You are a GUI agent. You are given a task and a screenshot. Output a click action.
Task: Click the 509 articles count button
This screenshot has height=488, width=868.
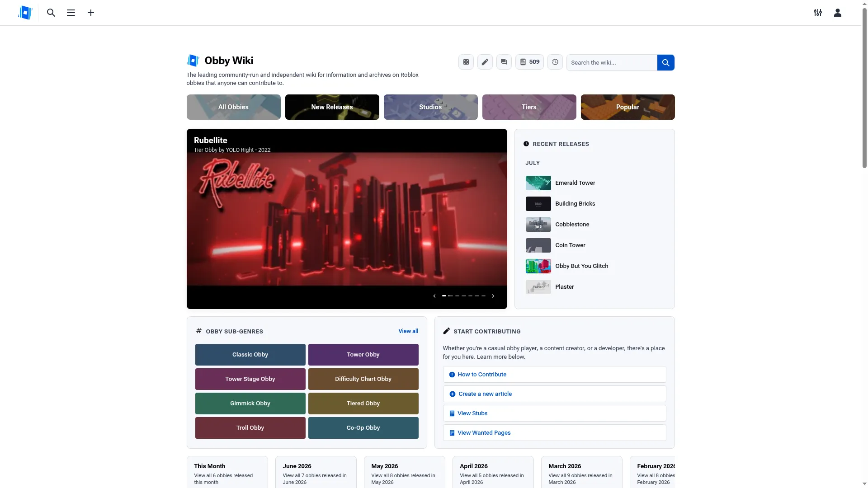pos(529,62)
